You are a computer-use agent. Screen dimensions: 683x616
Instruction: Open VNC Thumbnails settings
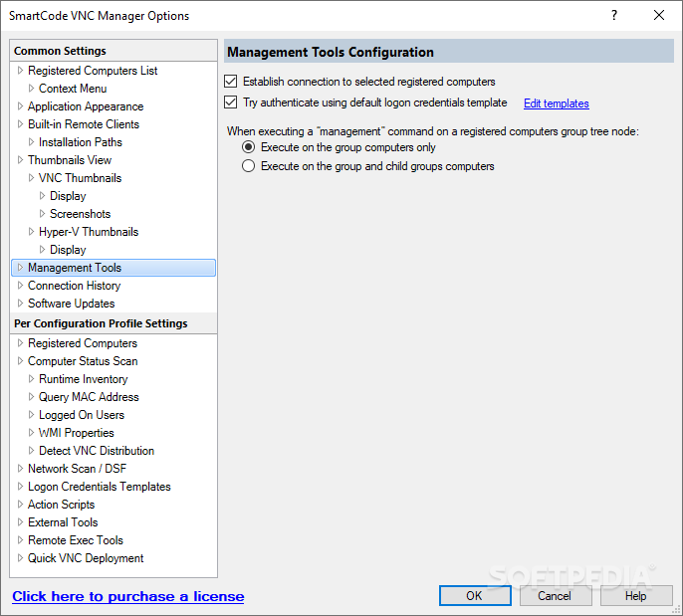(80, 178)
